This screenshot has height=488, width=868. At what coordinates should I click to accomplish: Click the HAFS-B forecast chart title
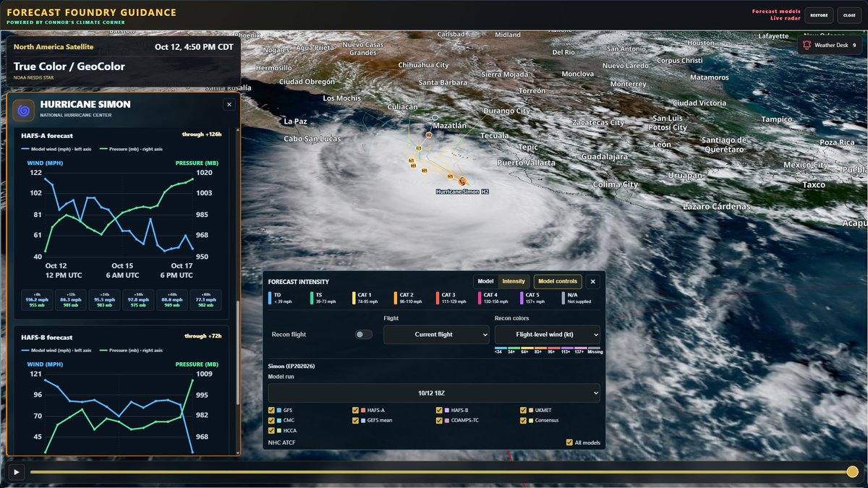46,337
